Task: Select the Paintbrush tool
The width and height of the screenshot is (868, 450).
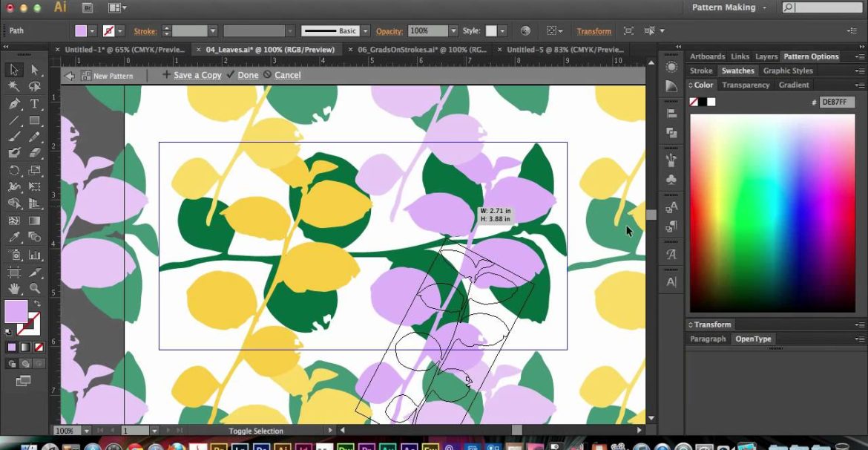Action: tap(14, 137)
